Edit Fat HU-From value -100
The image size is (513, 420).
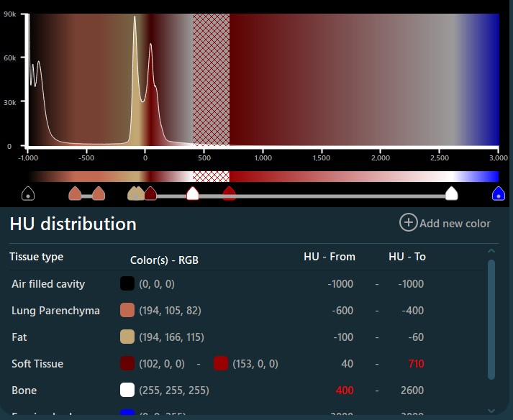tap(340, 337)
